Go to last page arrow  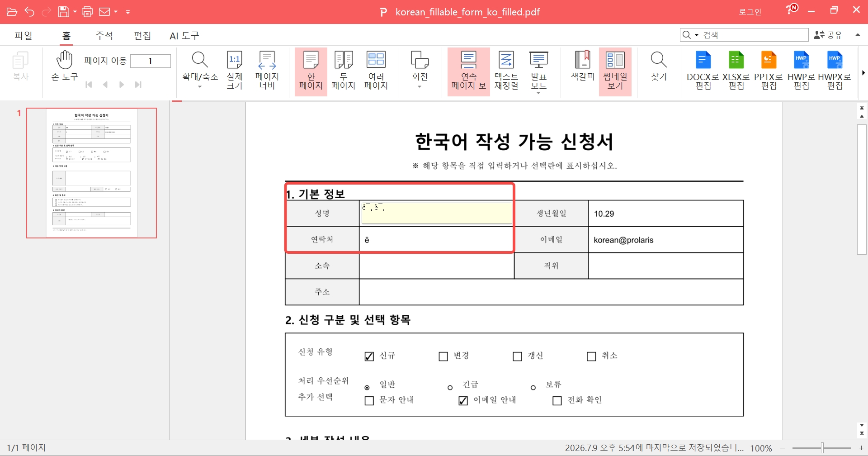point(138,85)
